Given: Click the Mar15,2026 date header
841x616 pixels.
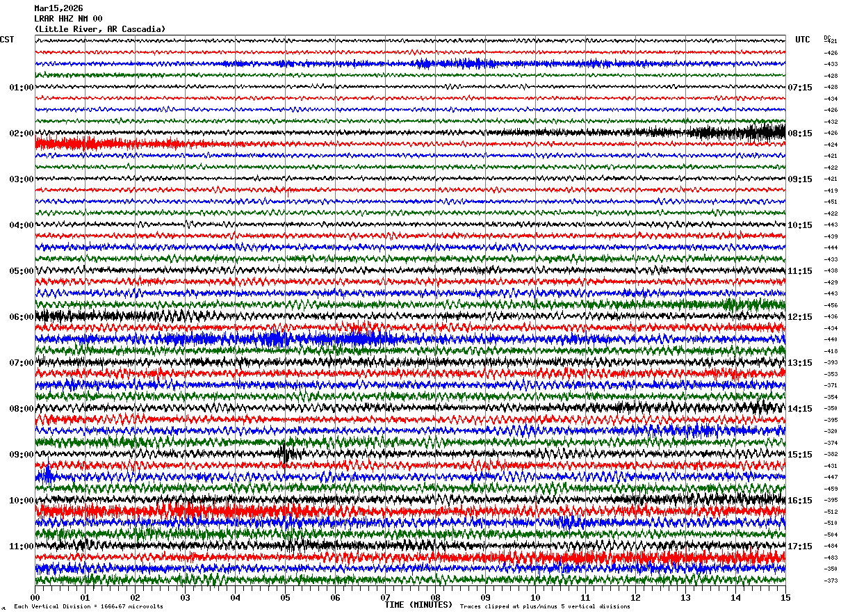Looking at the screenshot, I should [58, 8].
